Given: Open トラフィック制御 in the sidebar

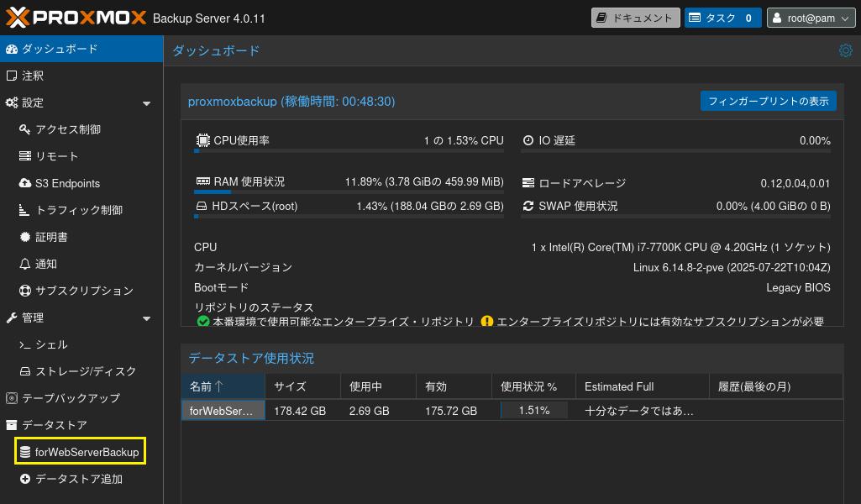Looking at the screenshot, I should (81, 210).
